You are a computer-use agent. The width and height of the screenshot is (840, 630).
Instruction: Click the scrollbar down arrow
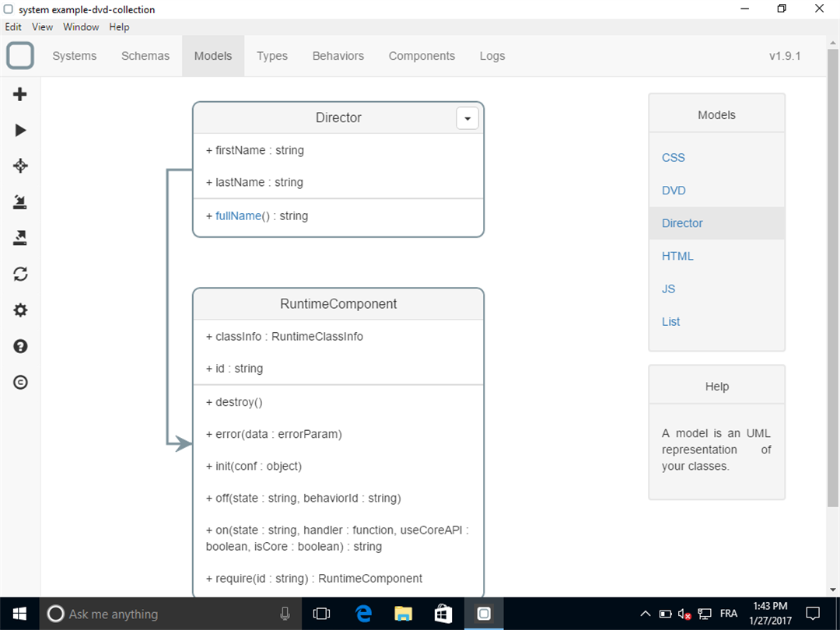833,590
